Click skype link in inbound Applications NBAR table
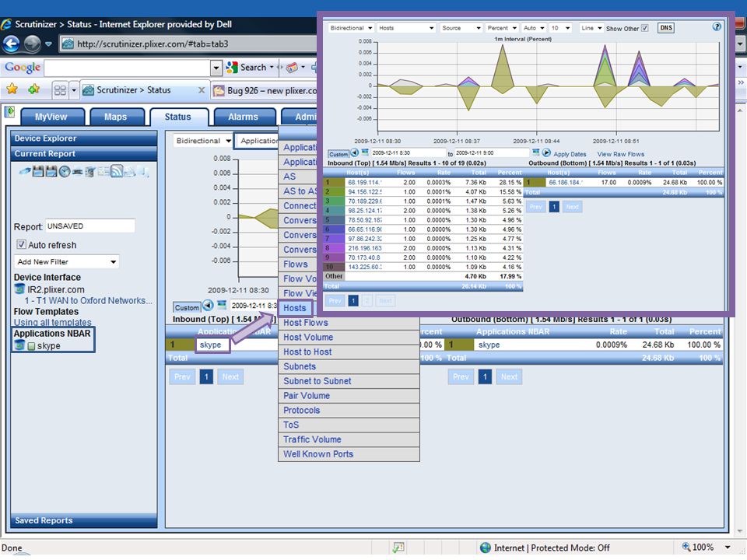 click(210, 345)
